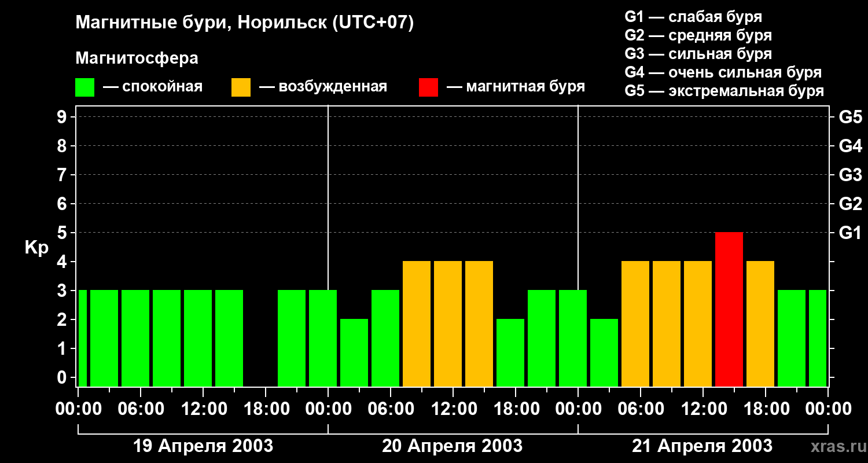Click 'G3 — сильная буря' legend line
The image size is (868, 463).
point(698,54)
